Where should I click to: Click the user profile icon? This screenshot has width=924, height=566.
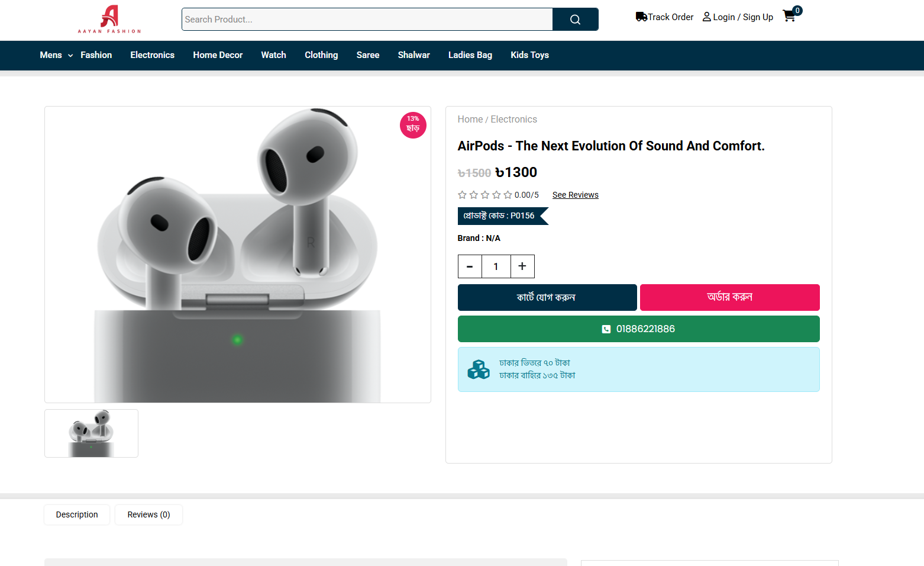706,17
